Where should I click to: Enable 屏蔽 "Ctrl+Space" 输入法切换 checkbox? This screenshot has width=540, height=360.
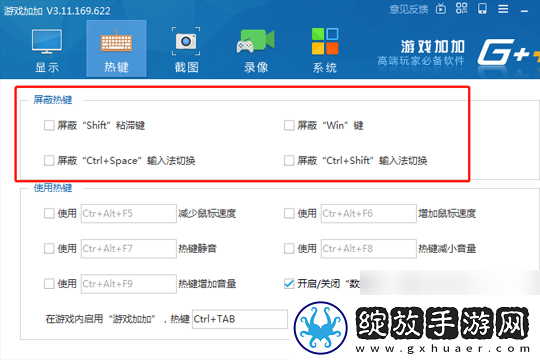click(x=49, y=161)
